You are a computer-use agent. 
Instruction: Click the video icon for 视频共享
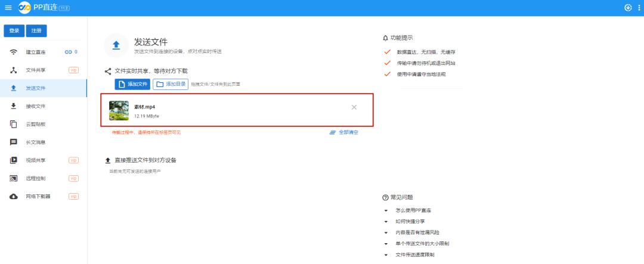(14, 160)
